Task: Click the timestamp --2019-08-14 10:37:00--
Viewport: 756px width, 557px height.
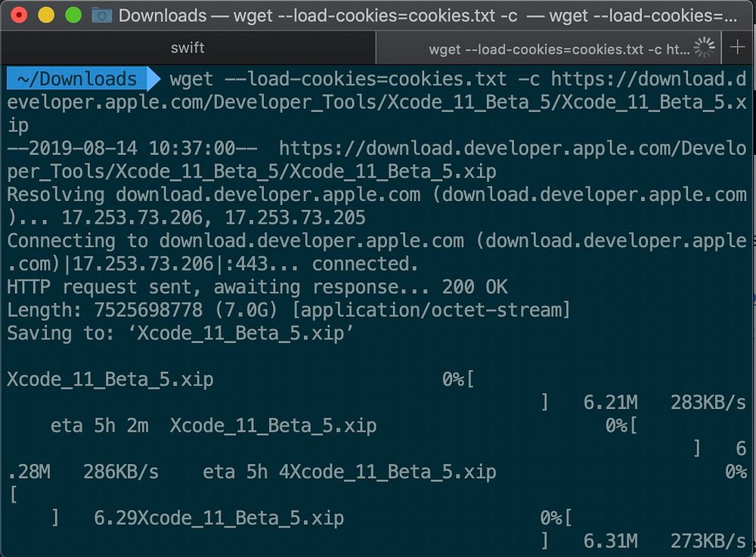Action: [132, 148]
